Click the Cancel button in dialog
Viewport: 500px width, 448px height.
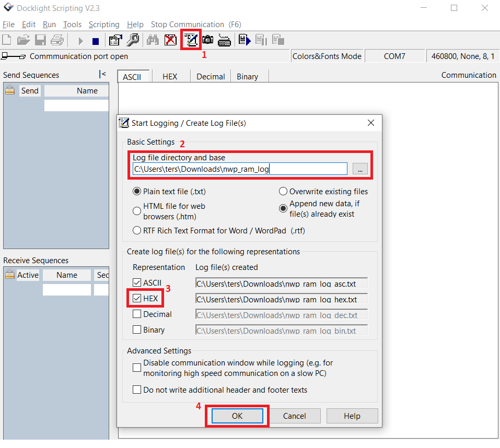coord(294,416)
